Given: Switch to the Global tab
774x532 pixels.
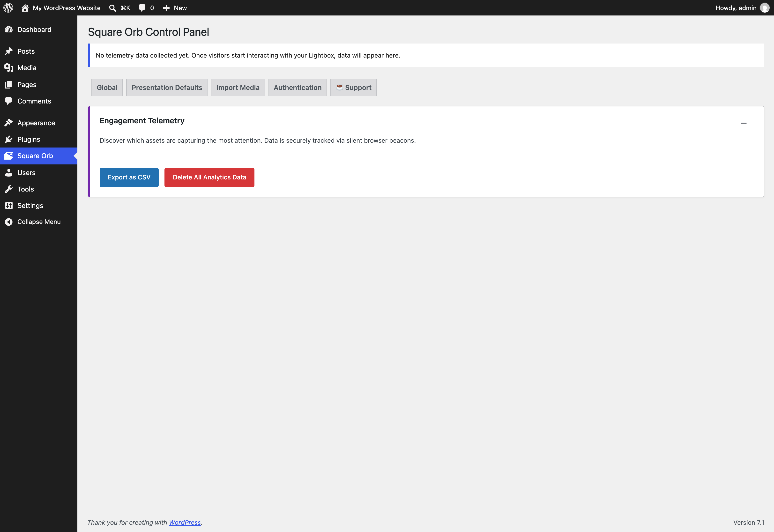Looking at the screenshot, I should pyautogui.click(x=107, y=87).
